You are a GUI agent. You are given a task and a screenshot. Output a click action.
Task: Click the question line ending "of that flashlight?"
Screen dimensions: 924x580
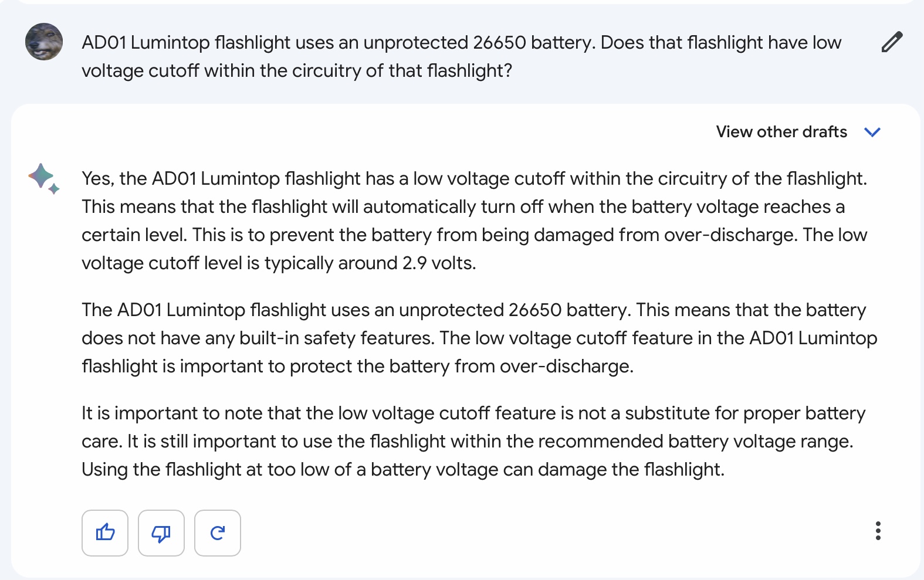tap(297, 71)
